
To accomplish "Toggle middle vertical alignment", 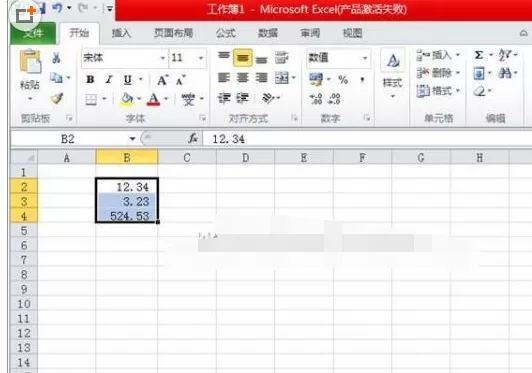I will 242,57.
